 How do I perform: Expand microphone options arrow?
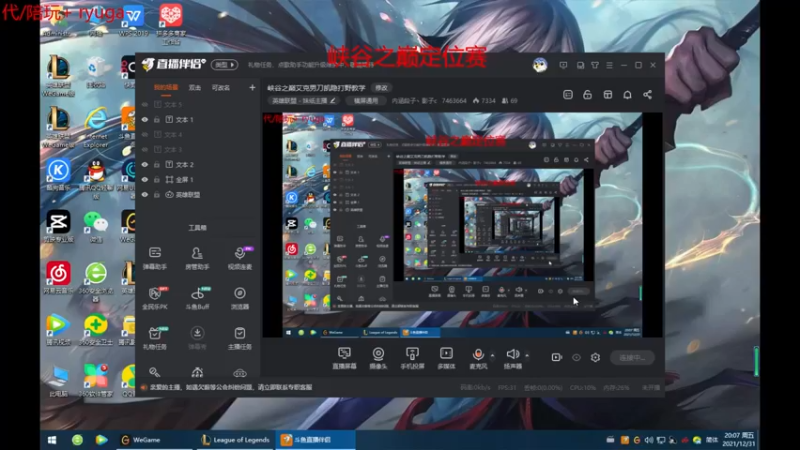point(492,355)
